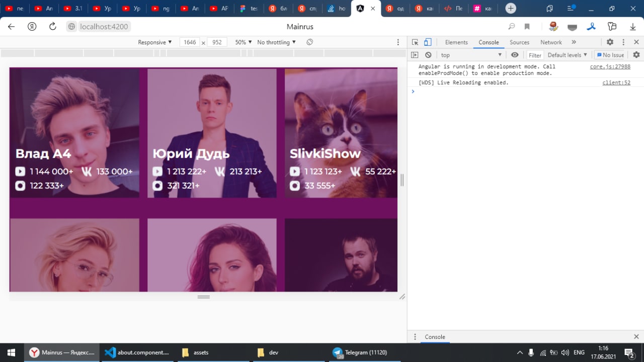644x362 pixels.
Task: Open the Responsive device dropdown
Action: 155,42
